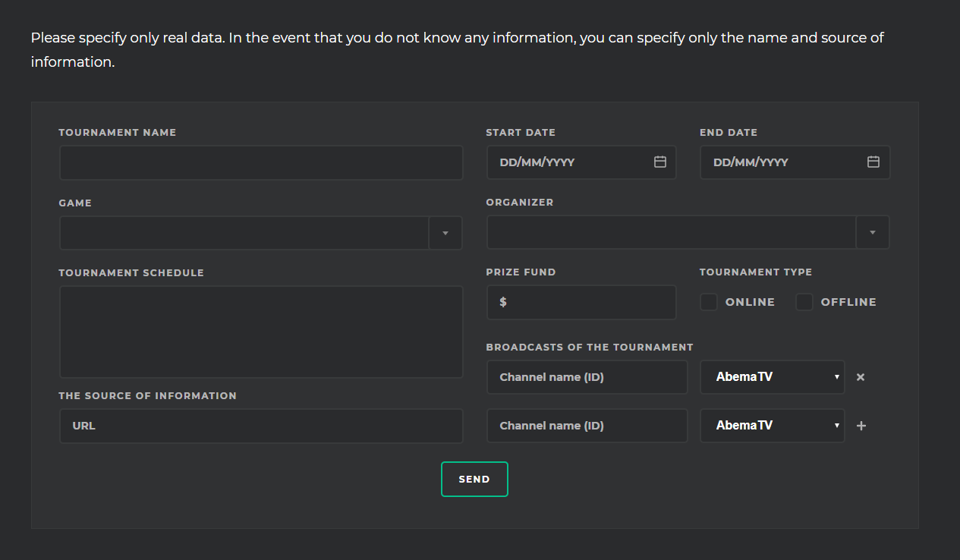
Task: Expand the Game dropdown arrow
Action: point(445,233)
